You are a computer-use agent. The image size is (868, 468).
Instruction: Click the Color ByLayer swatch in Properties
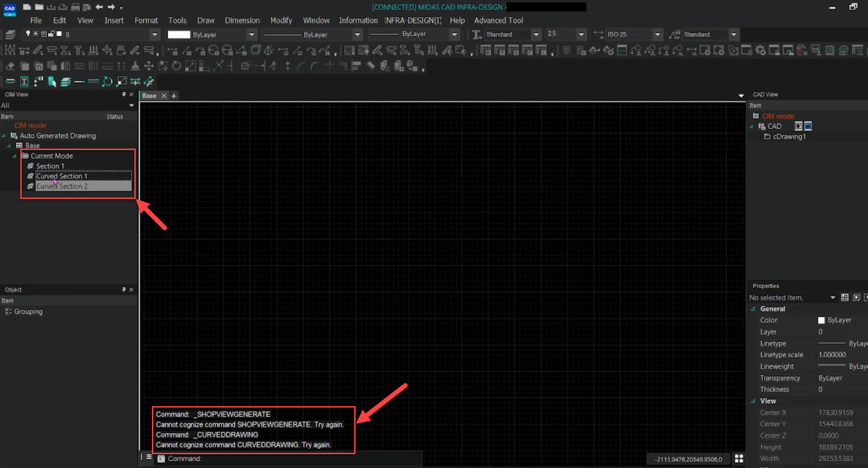821,320
